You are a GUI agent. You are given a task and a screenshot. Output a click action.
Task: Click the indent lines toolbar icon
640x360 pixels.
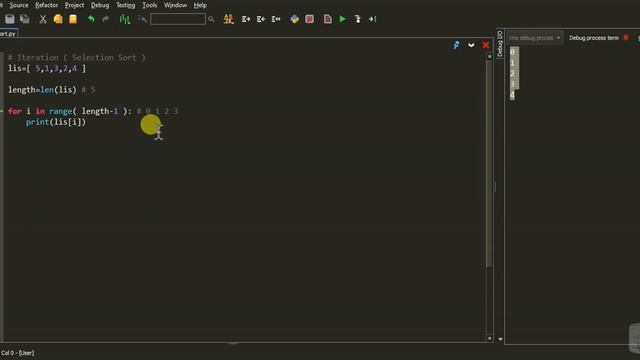(246, 19)
